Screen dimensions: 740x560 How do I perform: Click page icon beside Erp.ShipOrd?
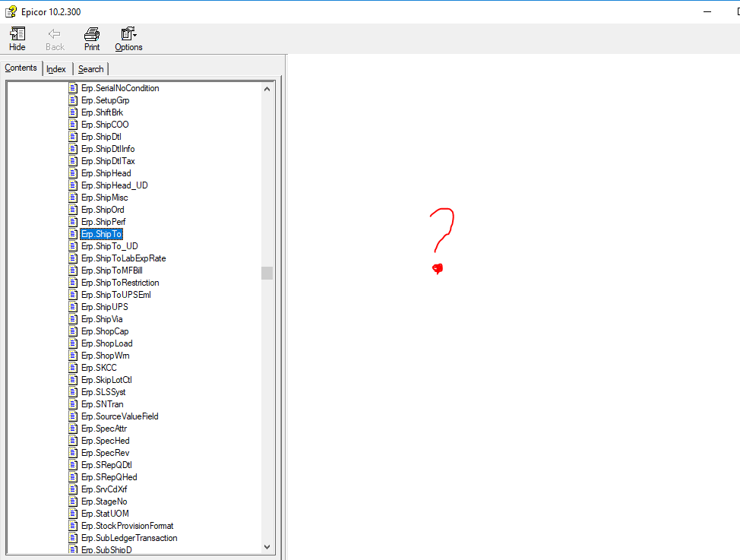[x=73, y=210]
